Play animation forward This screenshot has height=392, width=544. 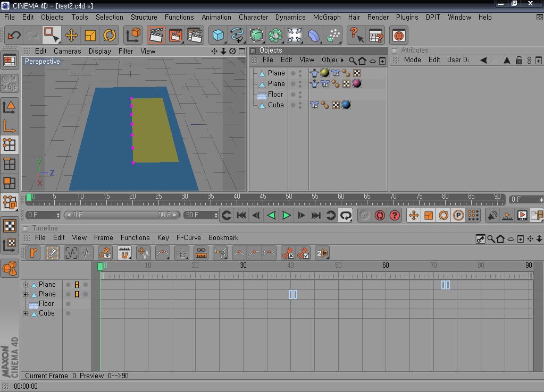point(286,215)
